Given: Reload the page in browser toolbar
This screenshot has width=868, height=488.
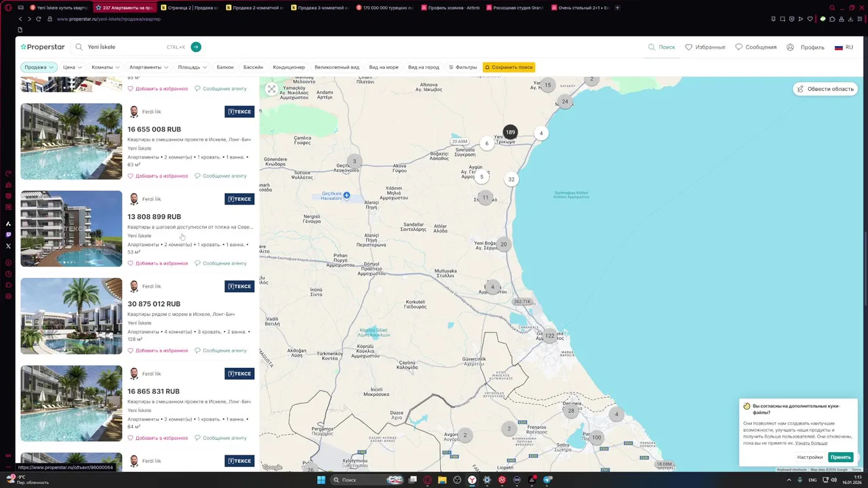Looking at the screenshot, I should (39, 19).
